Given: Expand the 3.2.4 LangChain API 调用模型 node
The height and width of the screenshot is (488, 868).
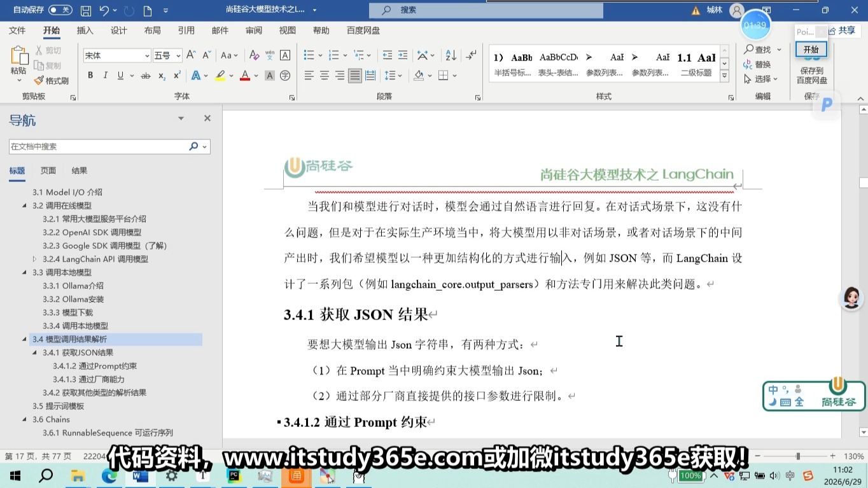Looking at the screenshot, I should click(x=35, y=259).
